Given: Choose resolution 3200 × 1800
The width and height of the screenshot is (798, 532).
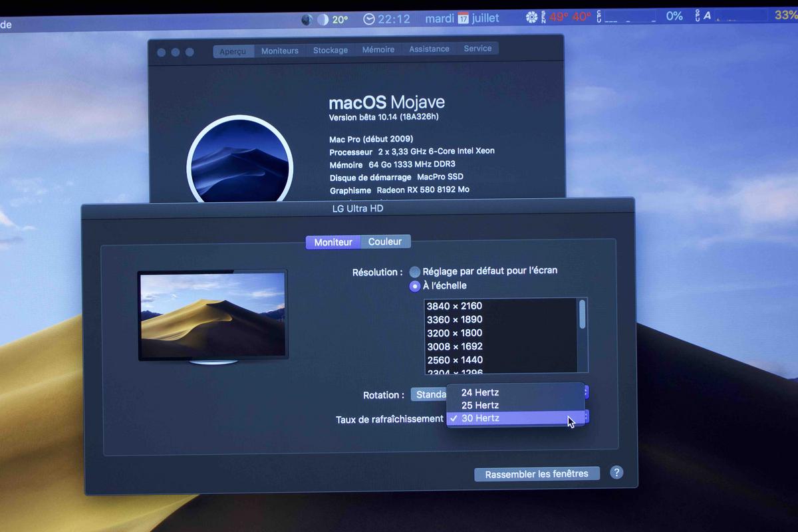Looking at the screenshot, I should click(x=501, y=332).
